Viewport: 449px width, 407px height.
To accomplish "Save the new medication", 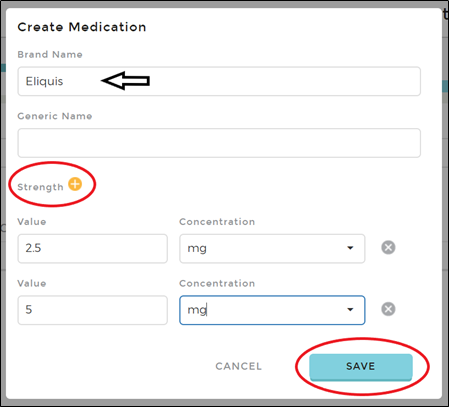I will click(x=361, y=367).
